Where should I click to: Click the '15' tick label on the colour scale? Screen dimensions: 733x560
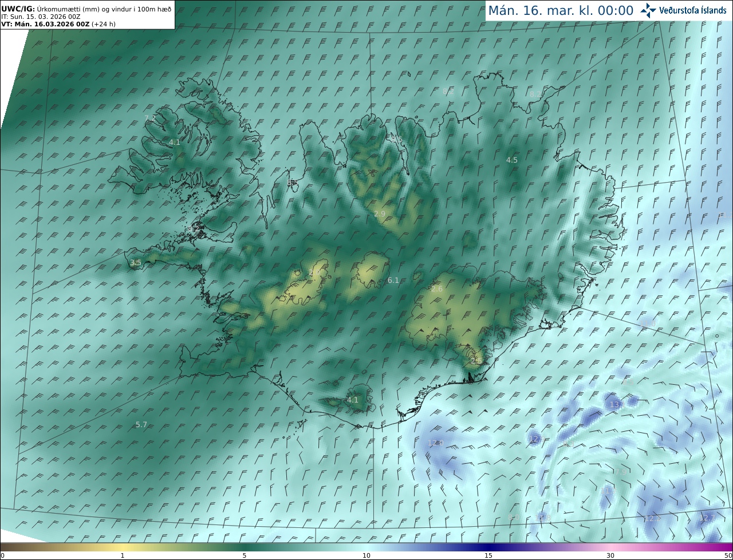[x=488, y=555]
